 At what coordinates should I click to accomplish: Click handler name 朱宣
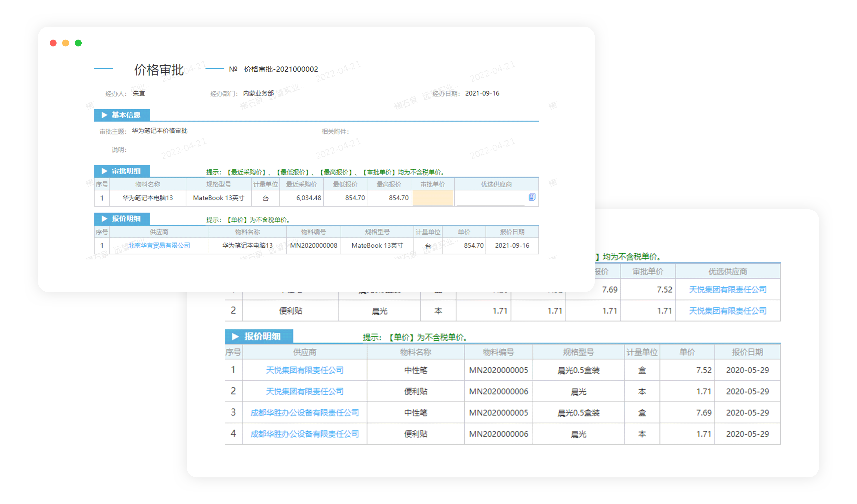point(139,93)
